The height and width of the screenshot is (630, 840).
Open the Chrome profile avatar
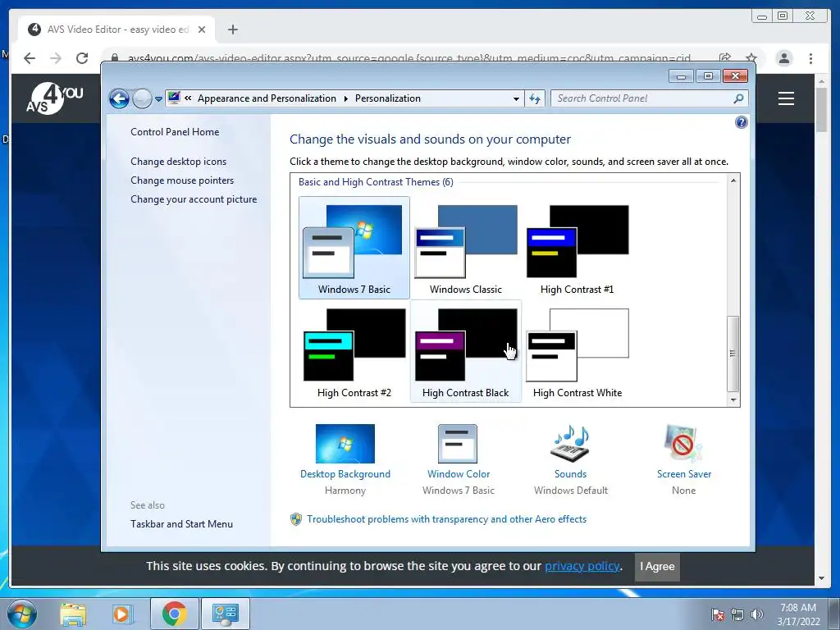click(783, 58)
